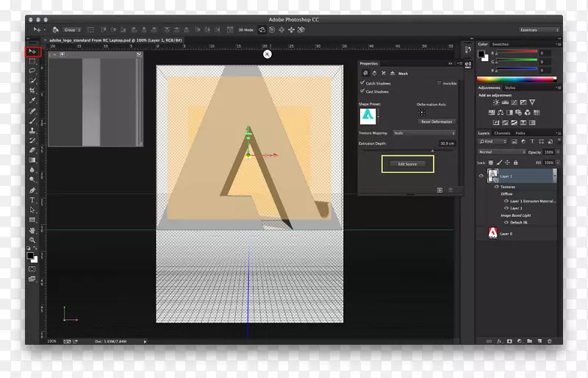Toggle Default IBL visibility eye
Screen dimensions: 588x378
(506, 223)
